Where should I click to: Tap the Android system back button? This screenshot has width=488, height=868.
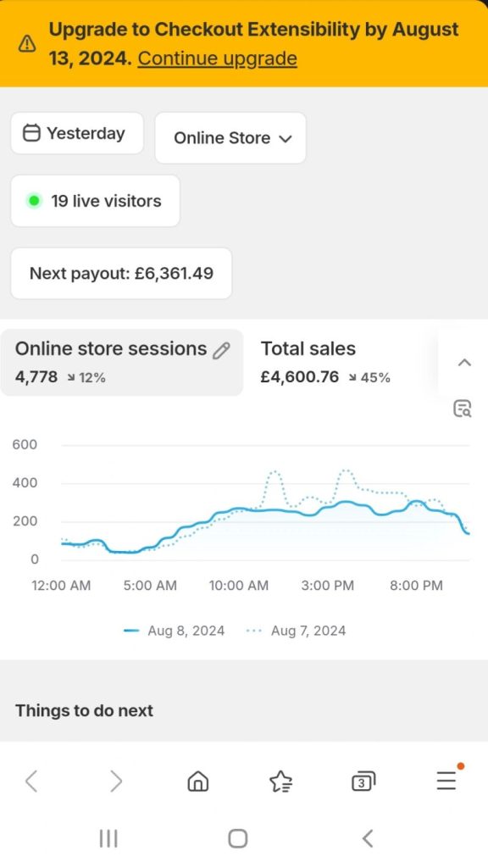pyautogui.click(x=368, y=838)
